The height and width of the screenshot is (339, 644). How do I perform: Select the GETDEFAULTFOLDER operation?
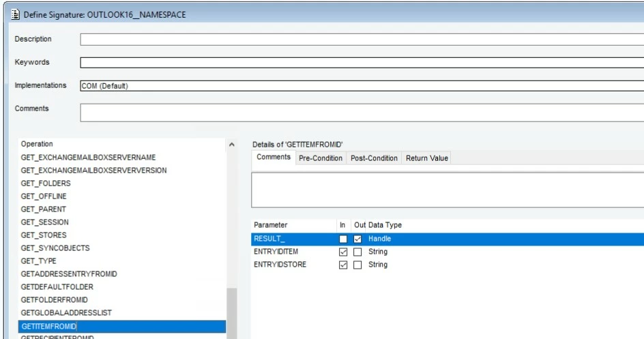point(57,287)
